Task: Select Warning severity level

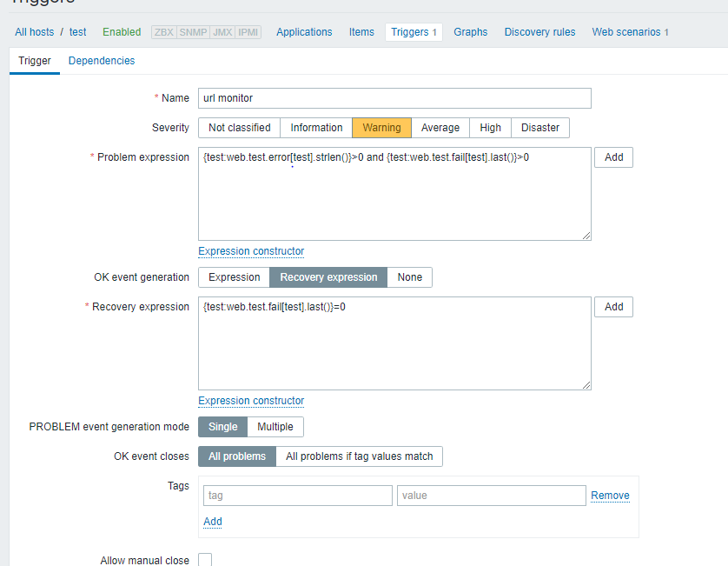Action: point(381,128)
